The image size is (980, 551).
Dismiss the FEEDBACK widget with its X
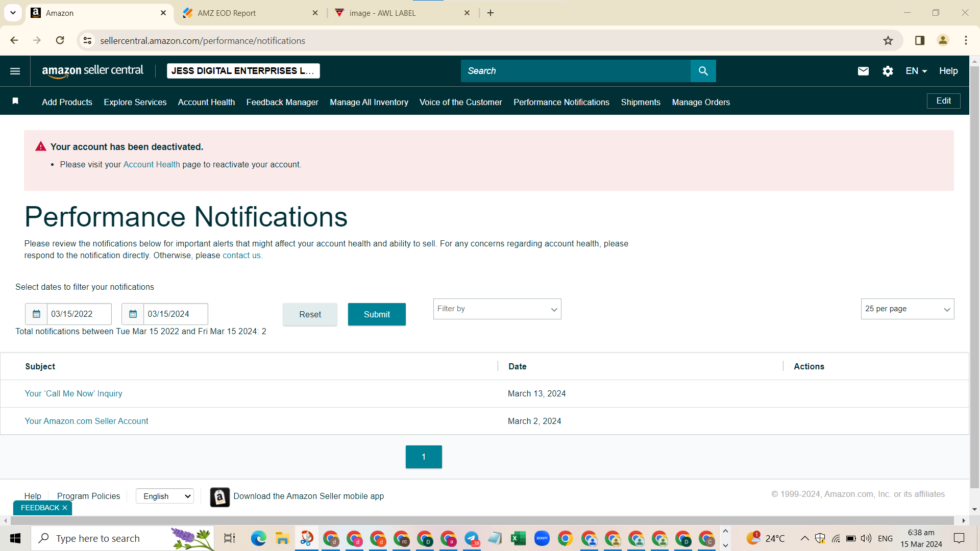coord(65,508)
